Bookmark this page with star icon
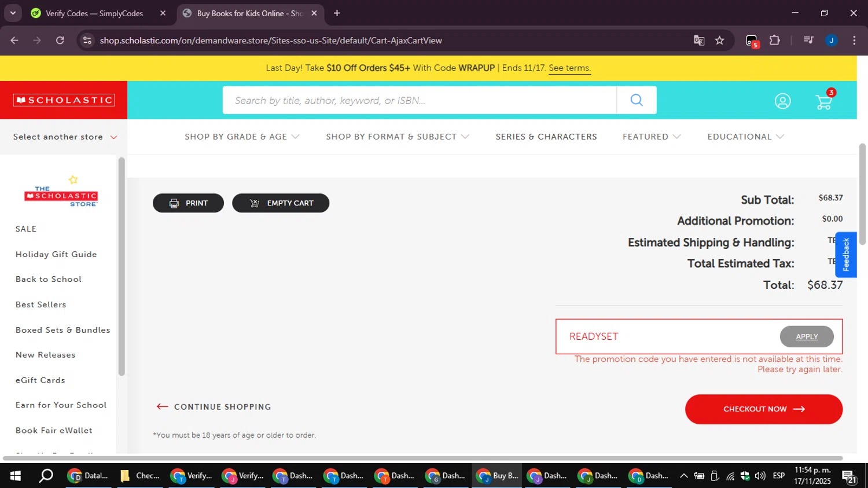The image size is (868, 488). tap(719, 40)
